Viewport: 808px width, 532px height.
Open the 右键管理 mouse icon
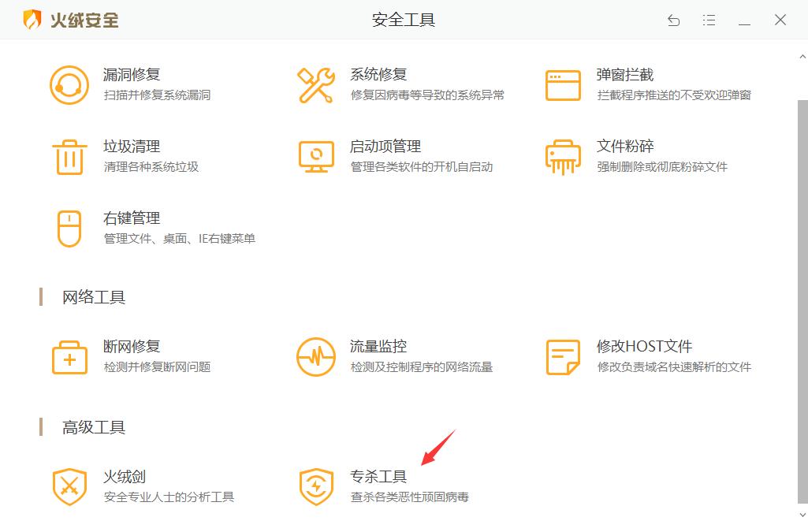69,229
